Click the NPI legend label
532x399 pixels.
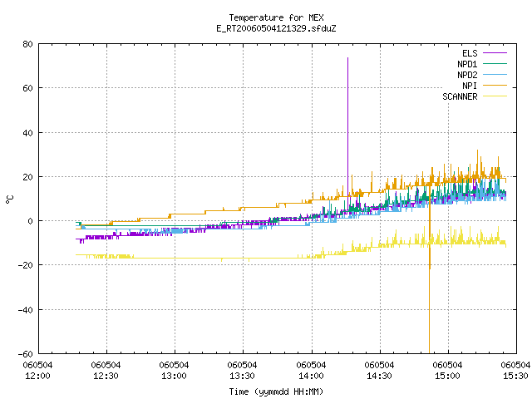click(470, 86)
